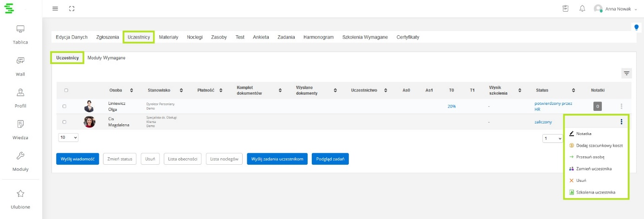This screenshot has width=644, height=219.
Task: Tick the checkbox for Cis Magdalena
Action: click(64, 122)
